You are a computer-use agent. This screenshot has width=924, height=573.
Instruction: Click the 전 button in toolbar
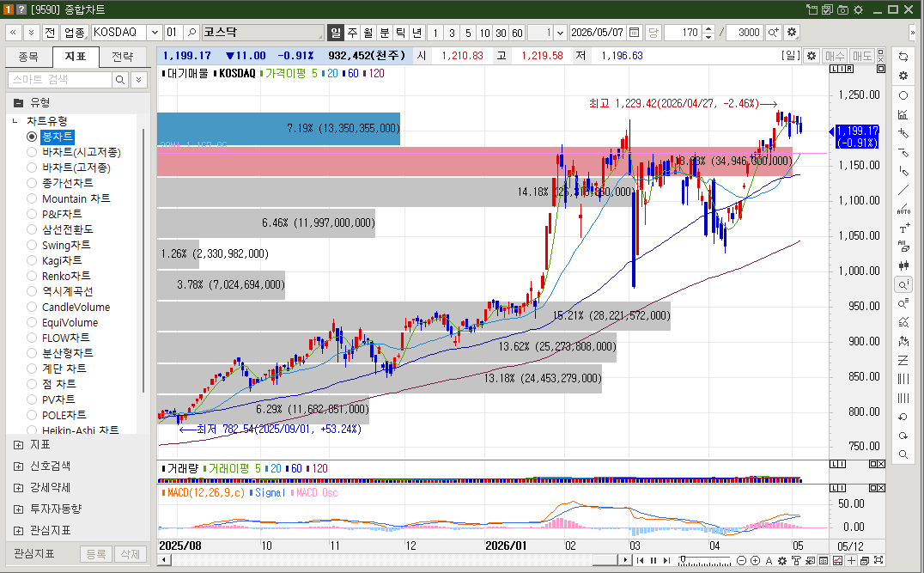50,33
